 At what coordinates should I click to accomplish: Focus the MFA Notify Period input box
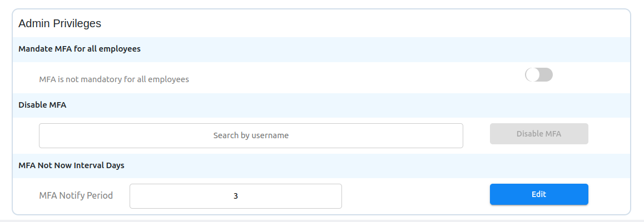click(235, 196)
